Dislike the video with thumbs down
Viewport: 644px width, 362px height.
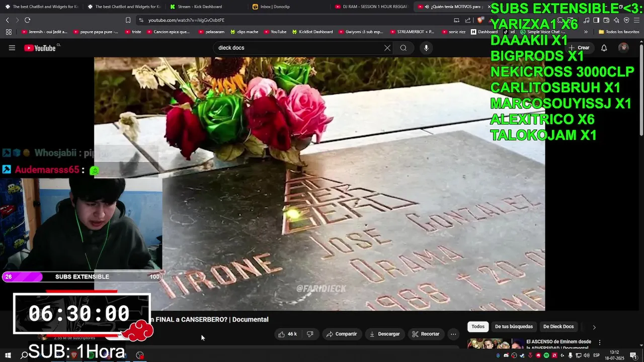[310, 334]
